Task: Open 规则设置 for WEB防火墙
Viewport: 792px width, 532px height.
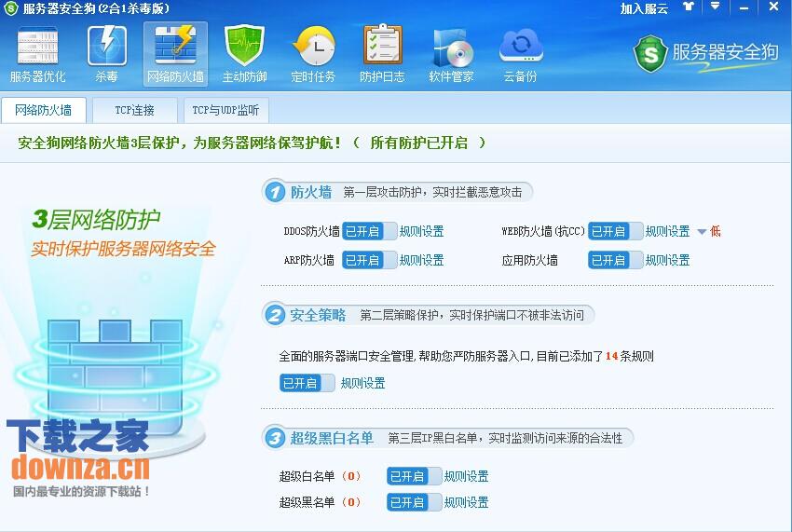Action: click(667, 231)
